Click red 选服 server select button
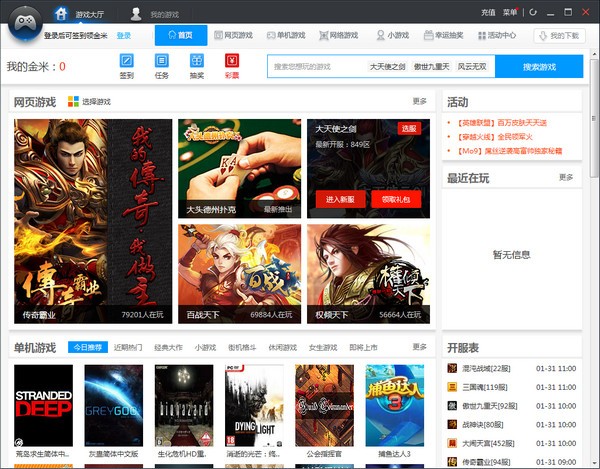Viewport: 600px width, 469px height. 409,128
